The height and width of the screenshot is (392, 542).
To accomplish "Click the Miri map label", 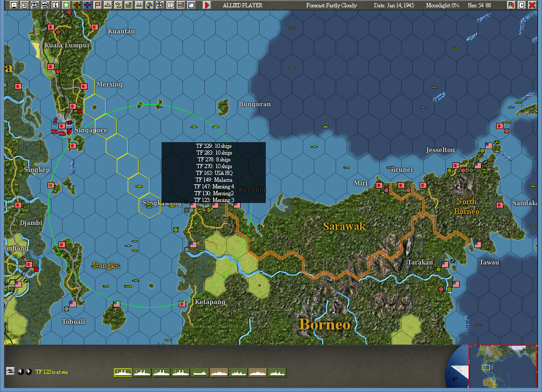I will pyautogui.click(x=361, y=183).
